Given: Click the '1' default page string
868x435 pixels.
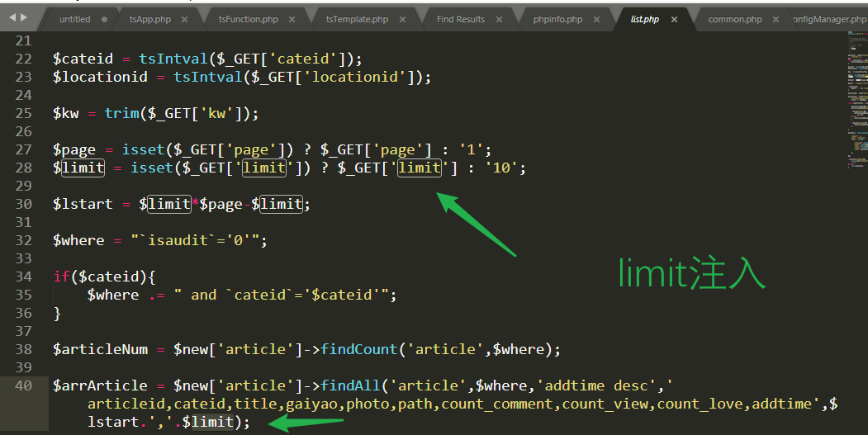Looking at the screenshot, I should [471, 150].
